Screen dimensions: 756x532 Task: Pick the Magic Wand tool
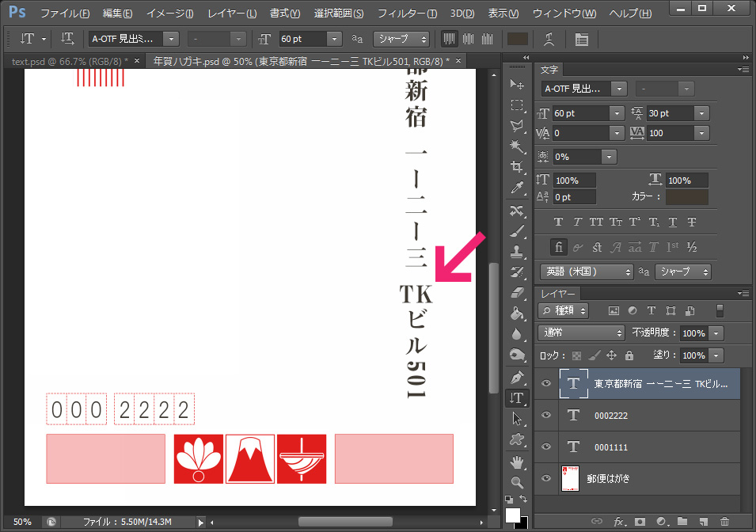(517, 146)
